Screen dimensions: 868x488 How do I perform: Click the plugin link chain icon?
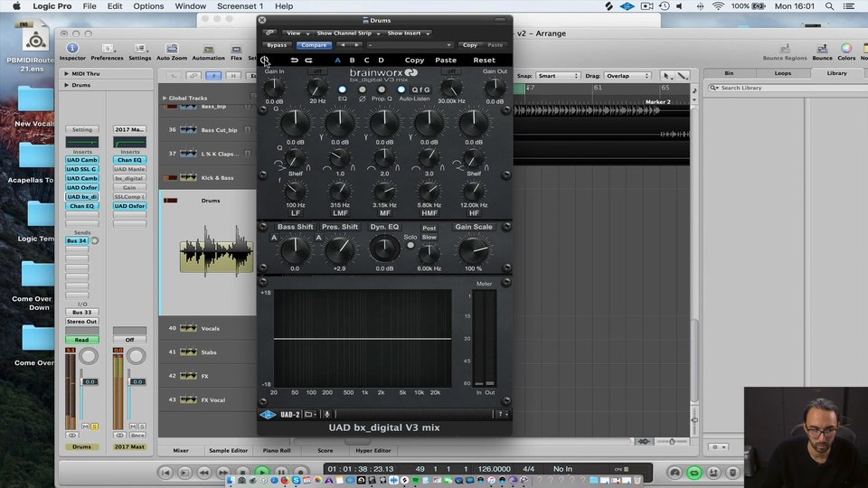click(x=269, y=33)
